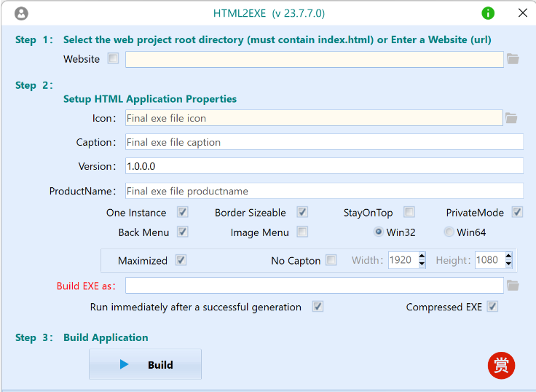The width and height of the screenshot is (536, 392).
Task: Focus the Website path input field
Action: pos(314,60)
